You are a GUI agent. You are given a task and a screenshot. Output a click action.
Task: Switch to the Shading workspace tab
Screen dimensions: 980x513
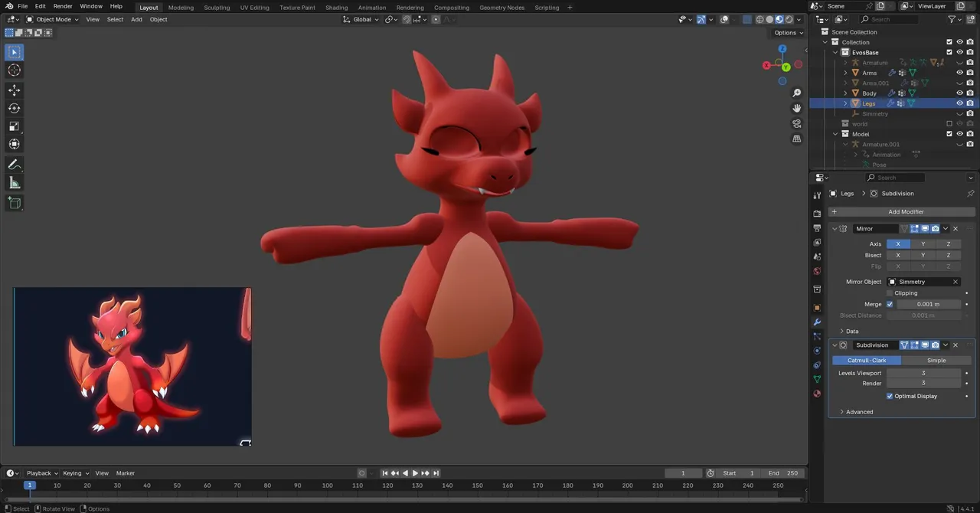[336, 7]
